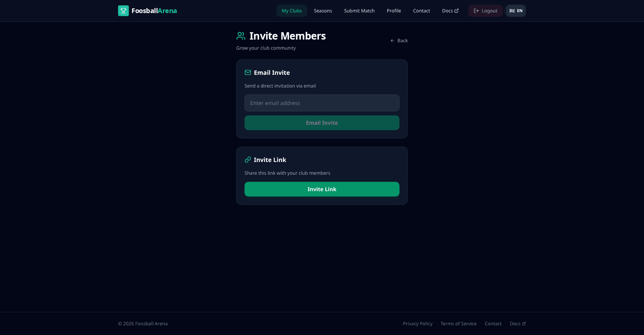Click the members icon next to Invite Members
This screenshot has height=335, width=644.
click(x=241, y=36)
